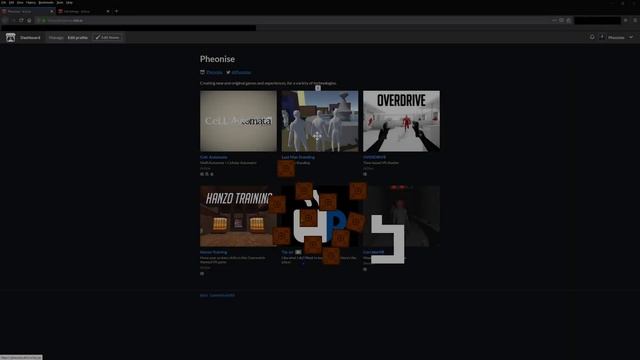Click the Windows platform icon under Cell Automata
The height and width of the screenshot is (360, 640).
click(202, 174)
